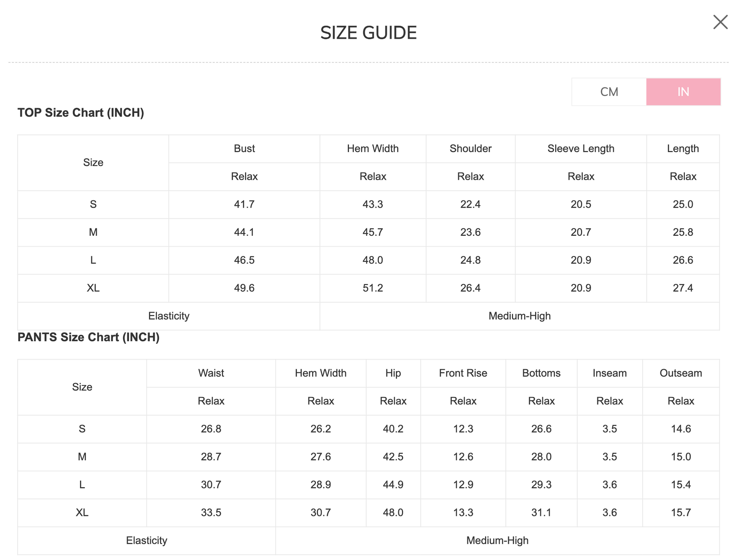Select the IN unit option
Screen dimensions: 738x560
683,92
